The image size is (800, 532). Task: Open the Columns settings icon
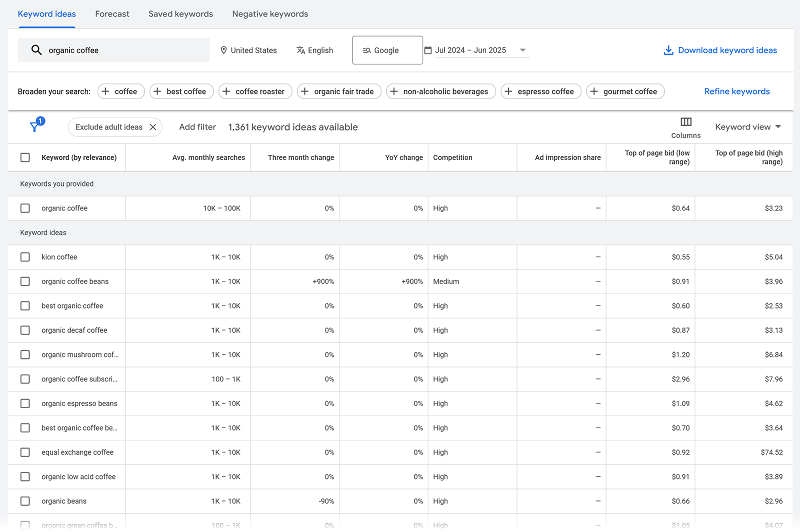[x=685, y=121]
